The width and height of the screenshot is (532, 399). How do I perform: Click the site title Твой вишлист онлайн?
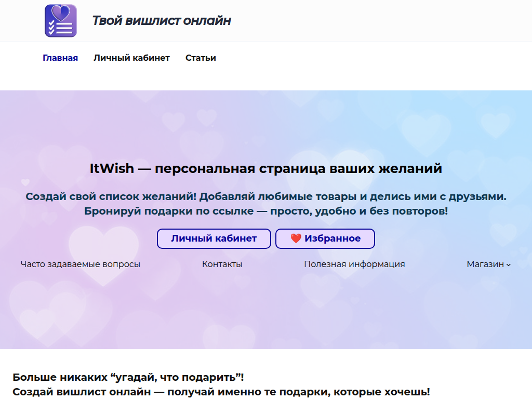pos(162,21)
